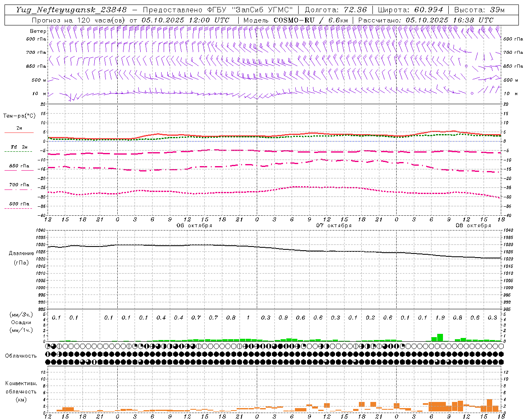Click the Td 2м legend entry
Image resolution: width=525 pixels, height=420 pixels.
(19, 147)
